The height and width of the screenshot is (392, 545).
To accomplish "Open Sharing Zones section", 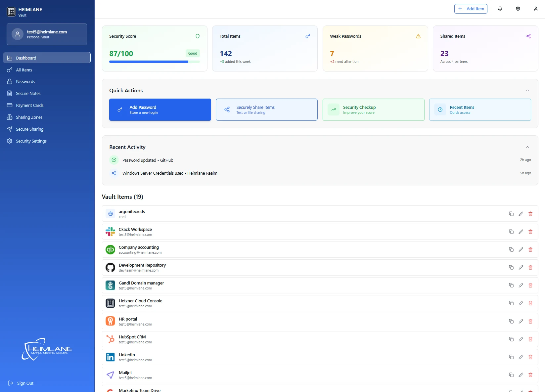I will (x=47, y=117).
